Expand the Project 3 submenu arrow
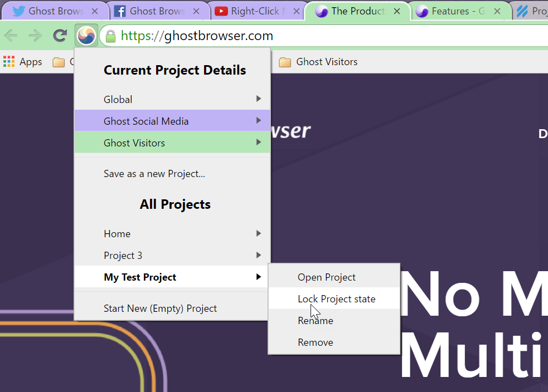Screen dimensions: 548x392 (259, 255)
